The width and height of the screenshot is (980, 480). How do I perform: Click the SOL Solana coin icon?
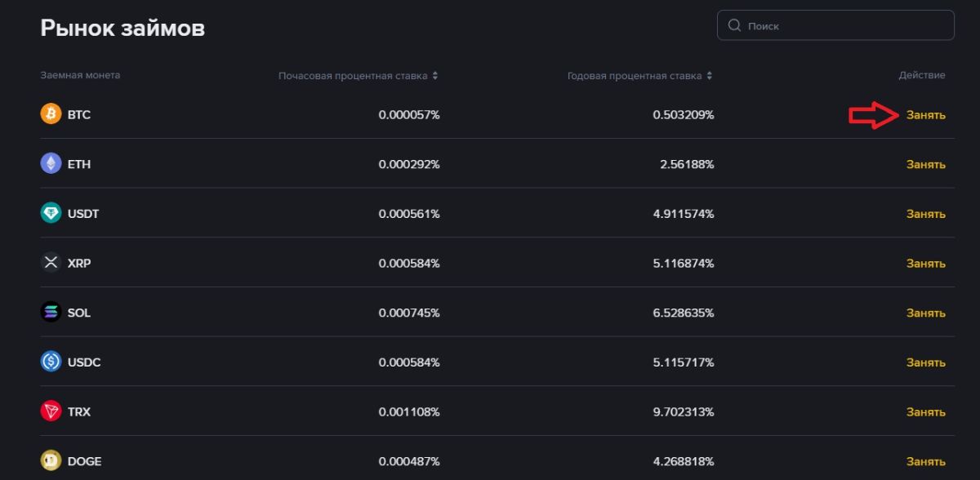51,313
